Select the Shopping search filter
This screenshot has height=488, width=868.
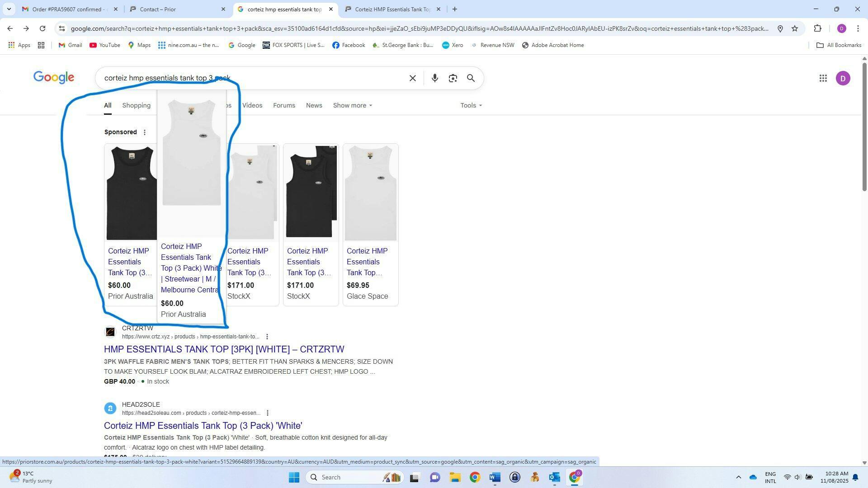(x=136, y=105)
